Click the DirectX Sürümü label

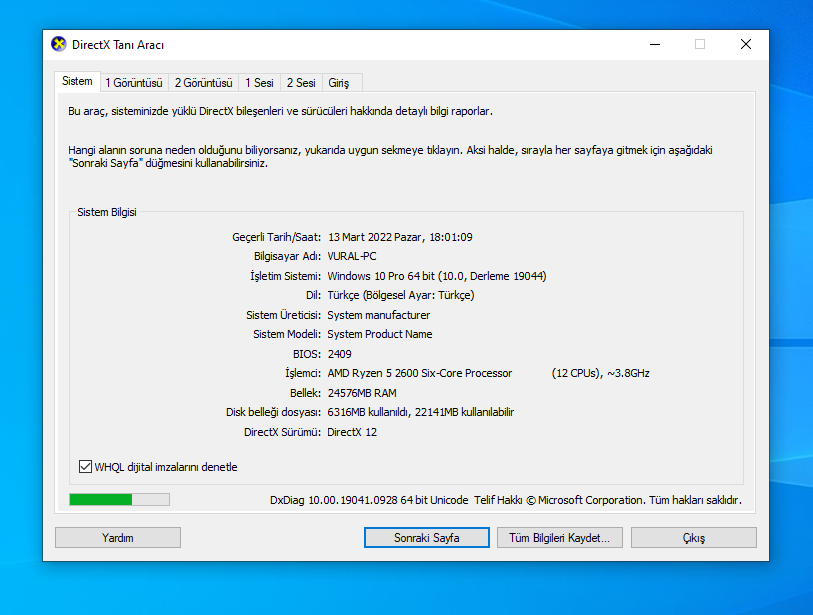click(283, 432)
